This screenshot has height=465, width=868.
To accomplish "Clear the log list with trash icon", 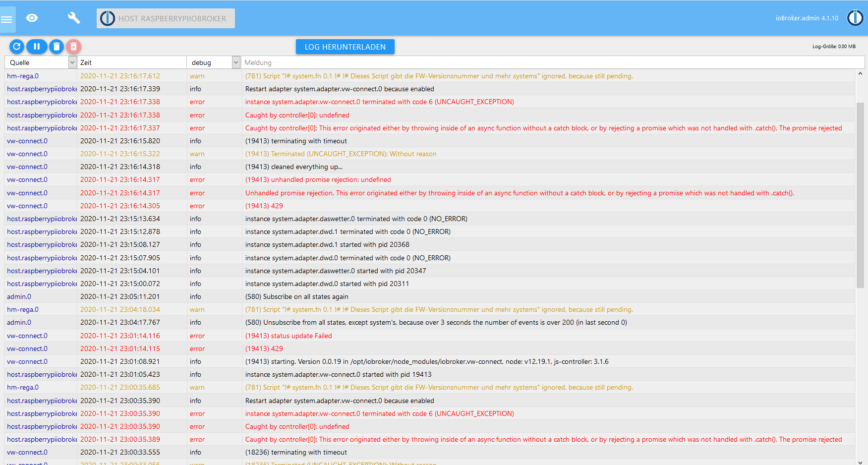I will [x=57, y=47].
